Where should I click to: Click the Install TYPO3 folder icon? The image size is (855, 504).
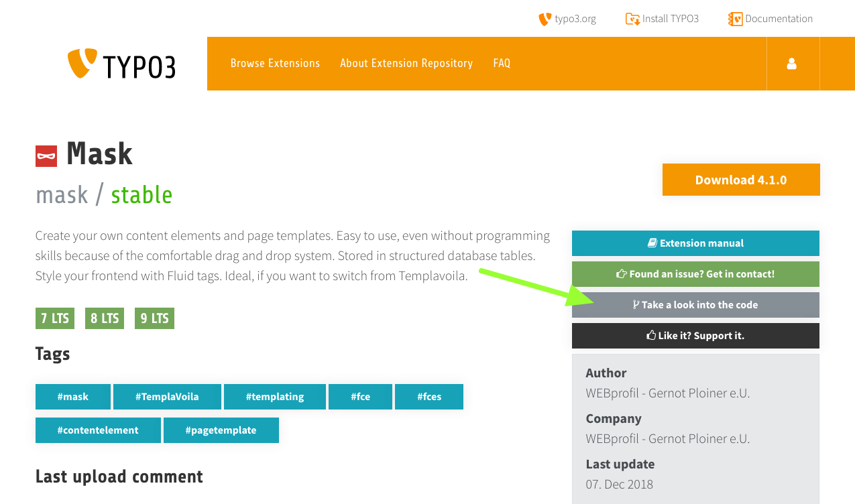(x=632, y=19)
